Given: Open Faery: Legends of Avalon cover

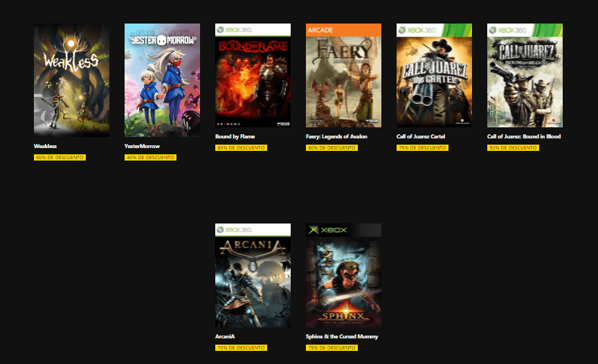Looking at the screenshot, I should (x=343, y=75).
